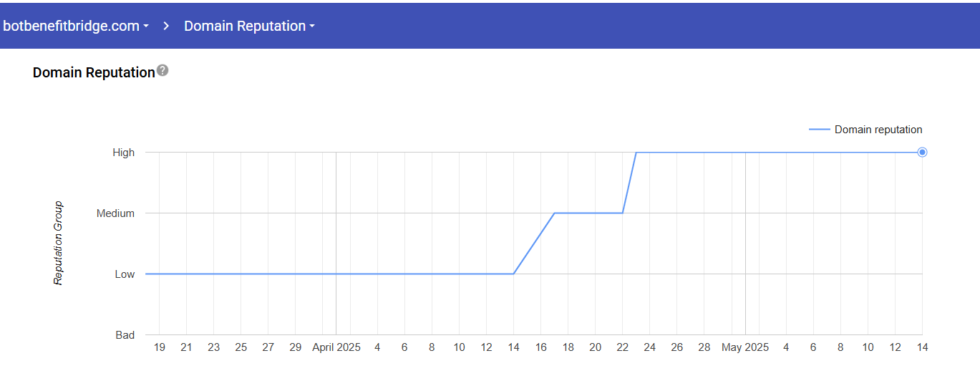Click the Domain reputation legend label
This screenshot has width=980, height=376.
point(878,130)
